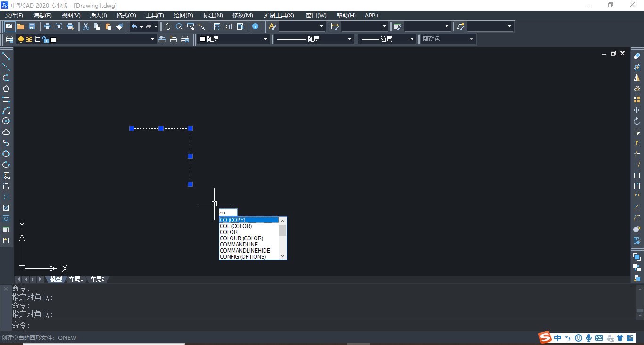644x345 pixels.
Task: Toggle layer freeze sun icon
Action: [x=29, y=40]
